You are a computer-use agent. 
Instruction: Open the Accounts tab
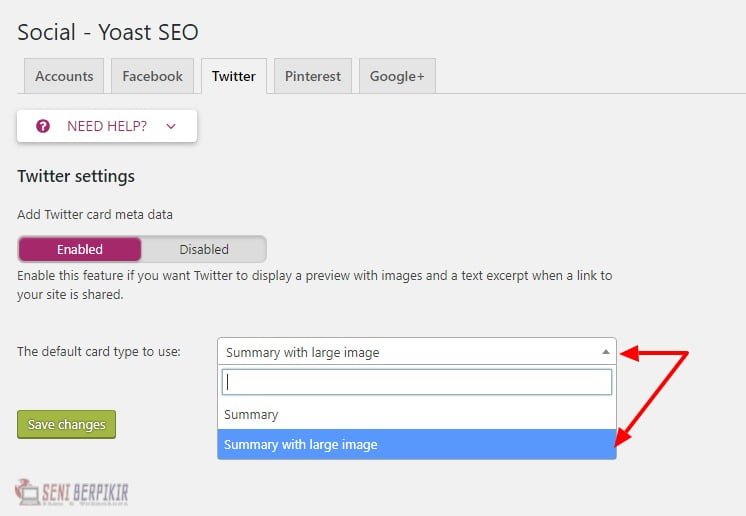coord(64,76)
